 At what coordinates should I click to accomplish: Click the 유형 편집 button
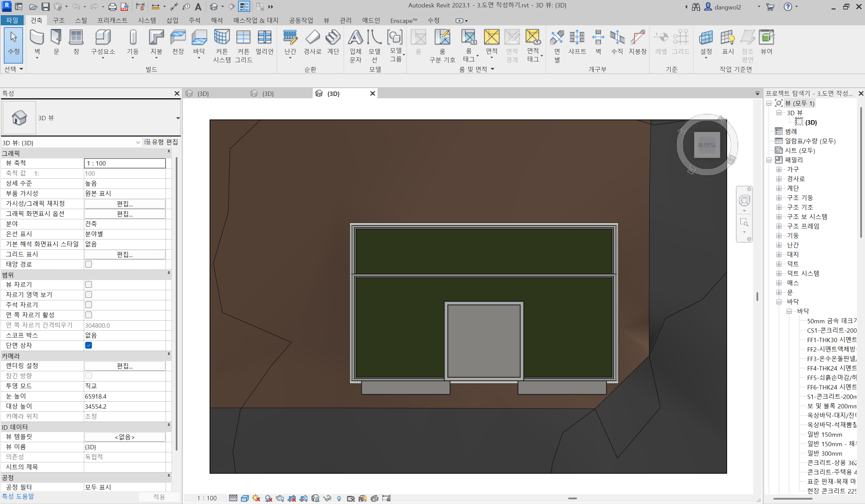point(161,142)
